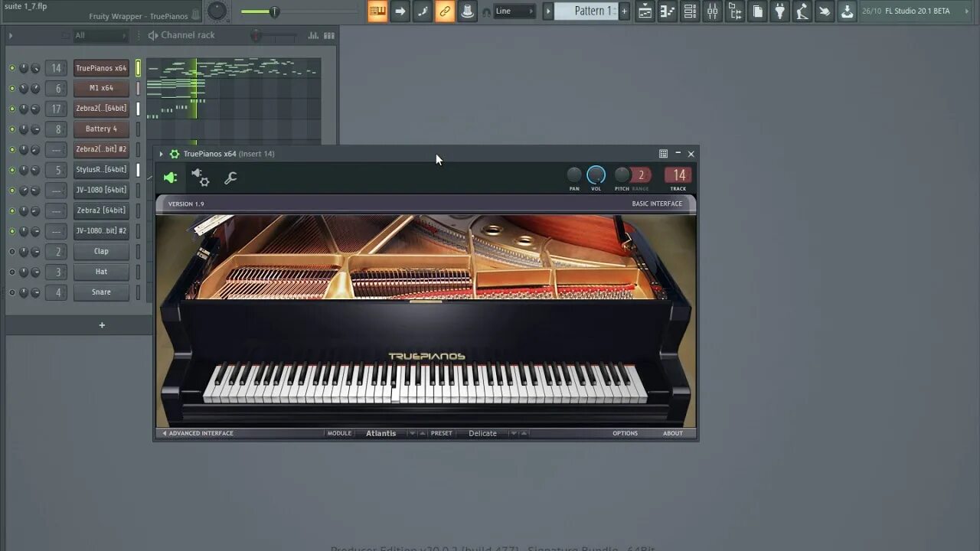Image resolution: width=980 pixels, height=551 pixels.
Task: Mute the TruePianos x64 channel LED
Action: click(x=11, y=68)
